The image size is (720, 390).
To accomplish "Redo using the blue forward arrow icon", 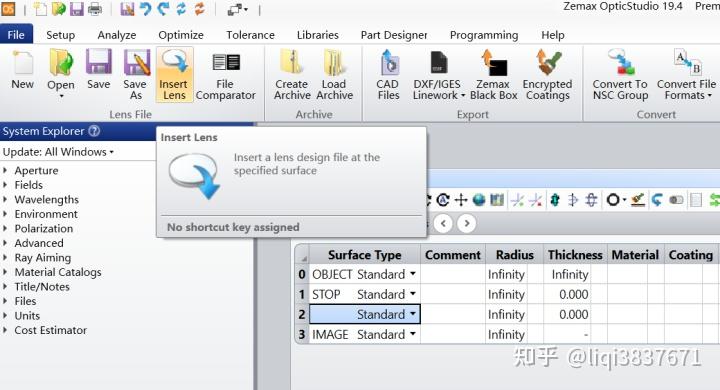I will (x=163, y=9).
